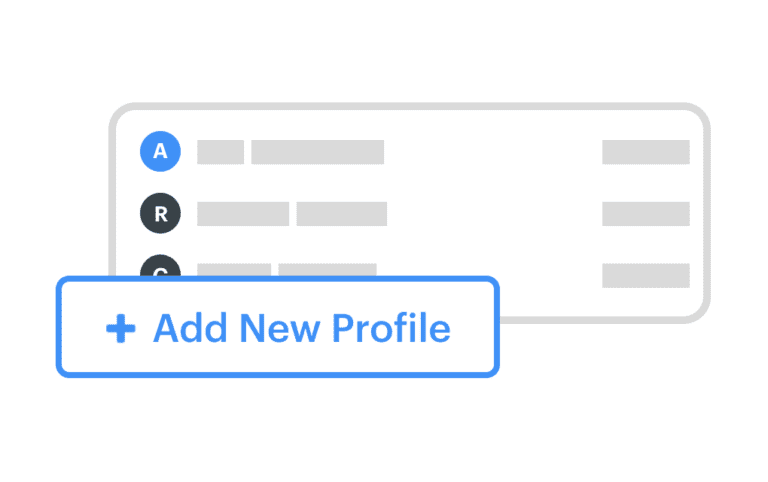Viewport: 768px width, 482px height.
Task: Click the white background above the profile list
Action: (x=400, y=50)
